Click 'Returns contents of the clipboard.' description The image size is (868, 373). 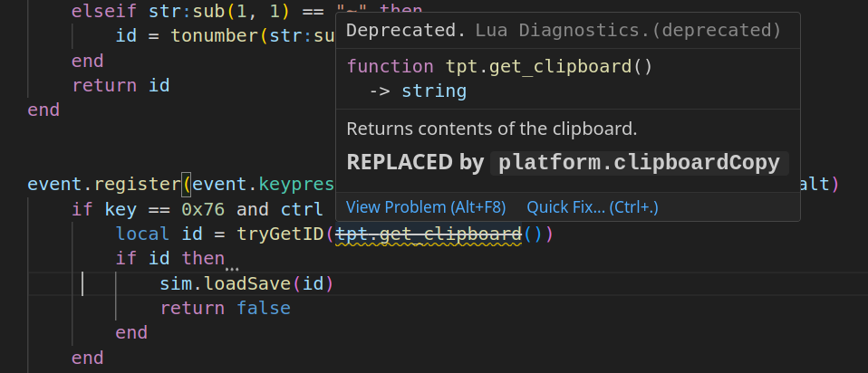(492, 129)
